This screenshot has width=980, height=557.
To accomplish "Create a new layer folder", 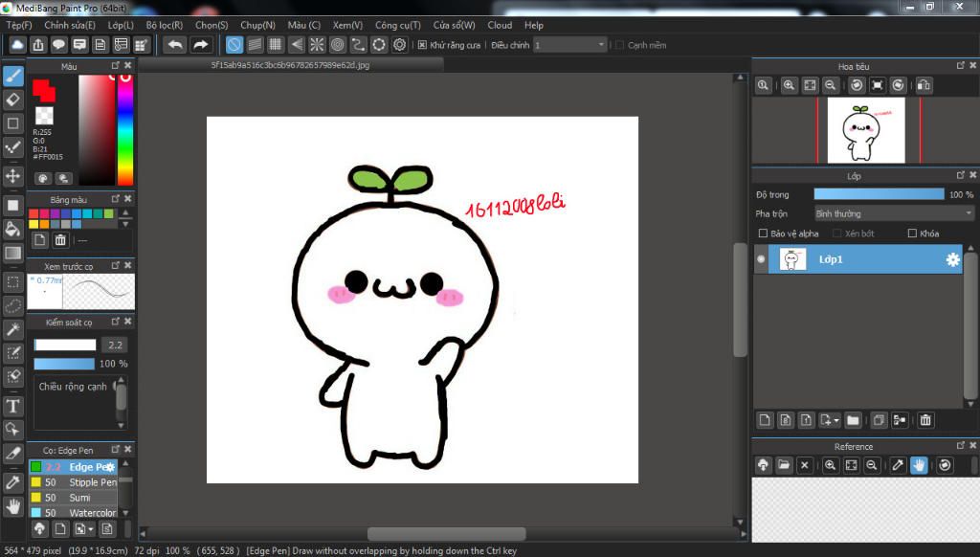I will (x=853, y=420).
